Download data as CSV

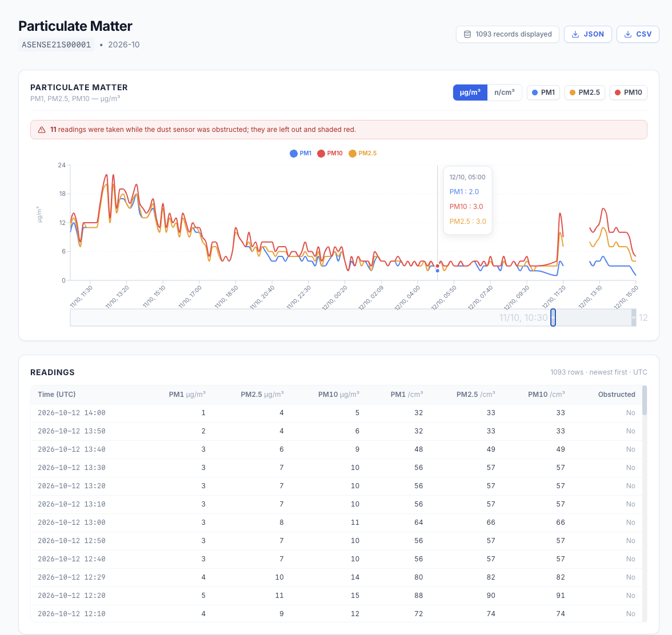click(638, 34)
